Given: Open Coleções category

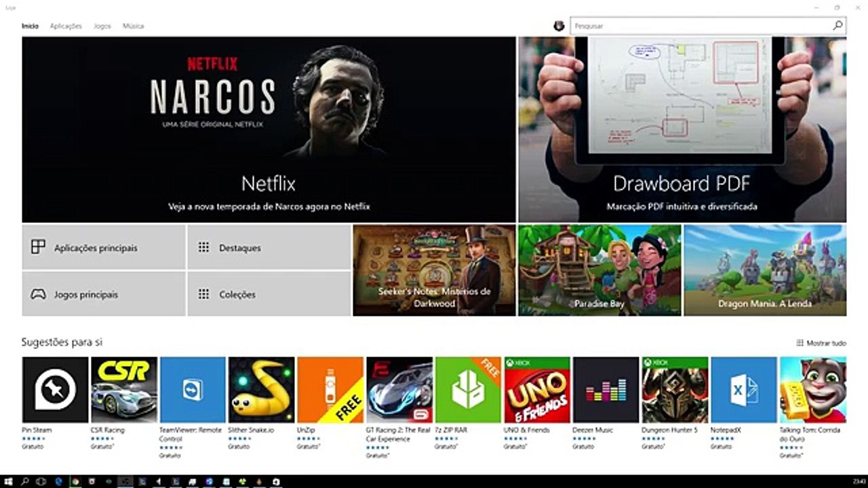Looking at the screenshot, I should tap(269, 294).
